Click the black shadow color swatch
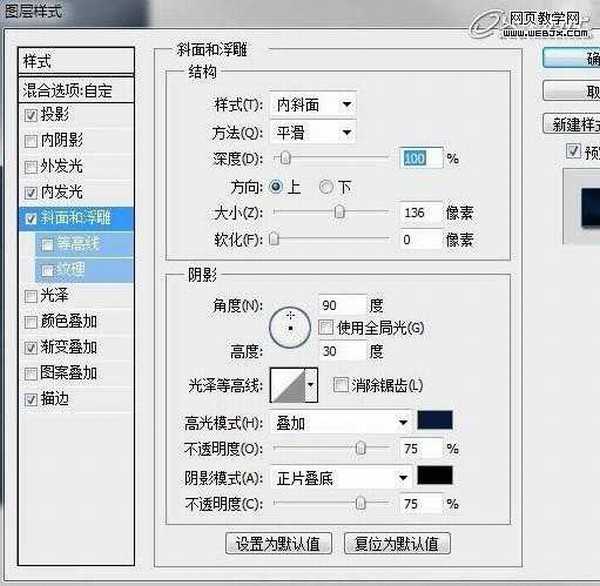The height and width of the screenshot is (586, 600). pyautogui.click(x=435, y=476)
